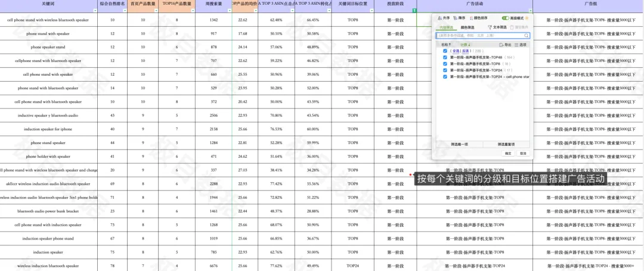Viewport: 644px width, 271px height.
Task: Click the 反选 invert selection link
Action: (465, 51)
